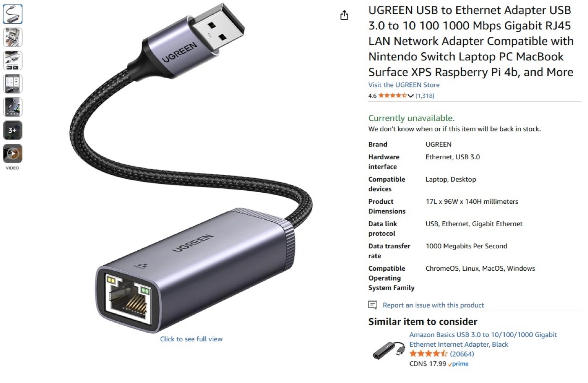Click the similar item star rating
588x383 pixels.
[x=428, y=354]
